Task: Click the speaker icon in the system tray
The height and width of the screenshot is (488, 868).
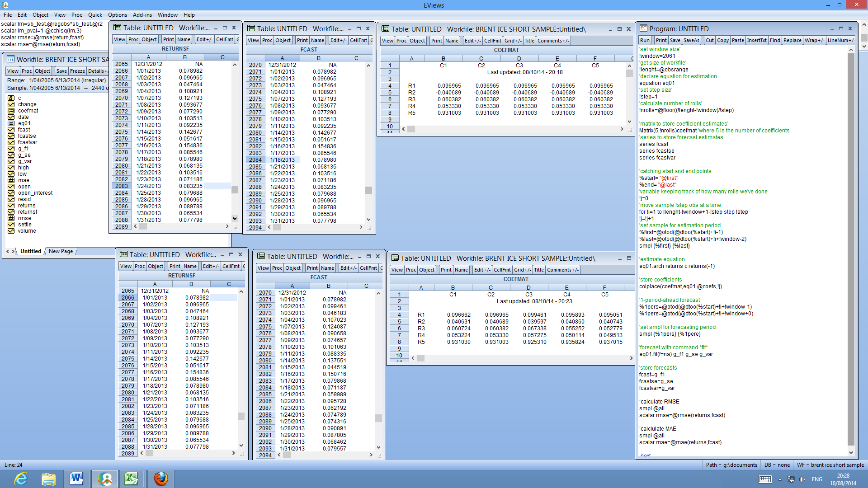Action: tap(803, 479)
